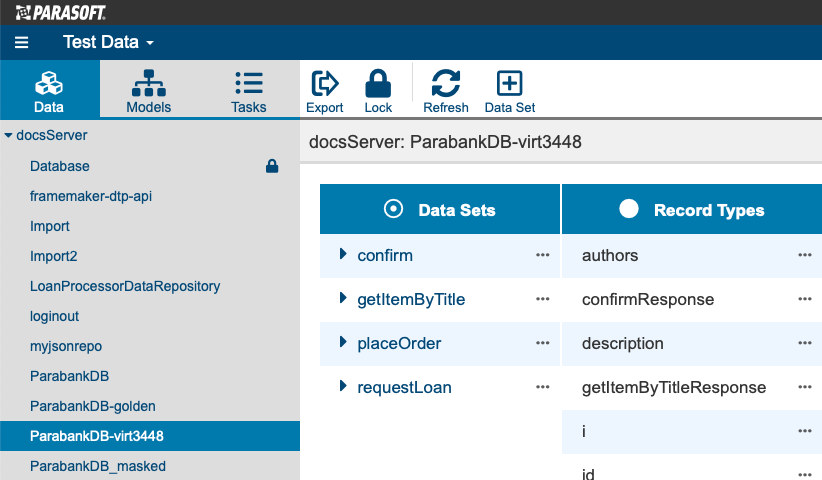Open the myjsonrepo repository
Screen dimensions: 822x480
66,346
